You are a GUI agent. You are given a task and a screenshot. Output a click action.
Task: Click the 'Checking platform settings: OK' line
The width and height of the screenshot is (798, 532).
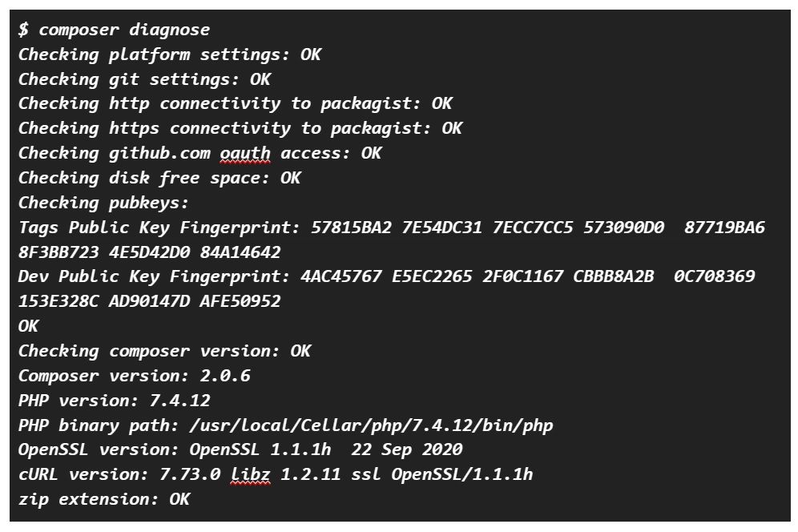169,54
